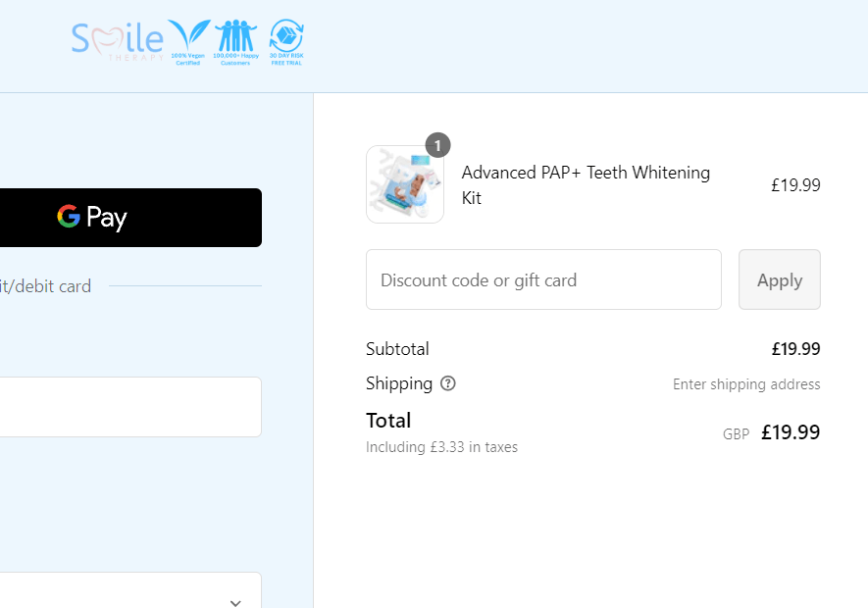Click the 100% Vegan Certified badge icon

pyautogui.click(x=187, y=41)
